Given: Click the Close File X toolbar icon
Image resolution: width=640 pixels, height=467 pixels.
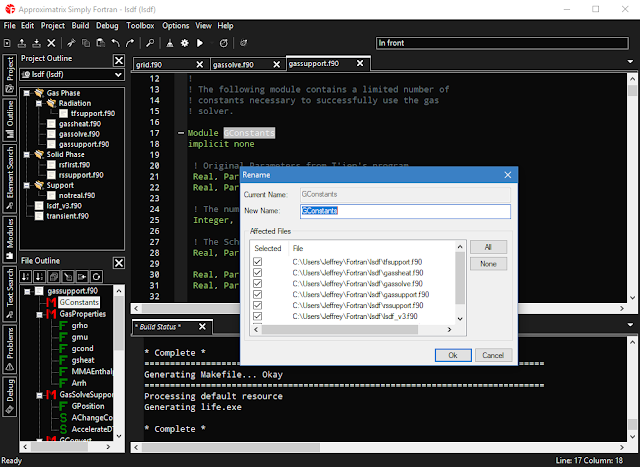Looking at the screenshot, I should (x=51, y=43).
